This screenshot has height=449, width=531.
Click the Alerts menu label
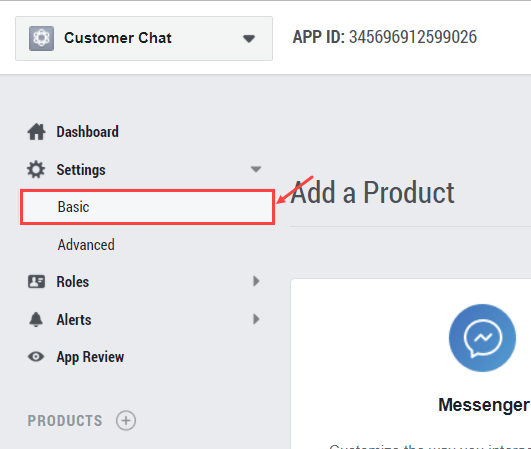click(74, 320)
